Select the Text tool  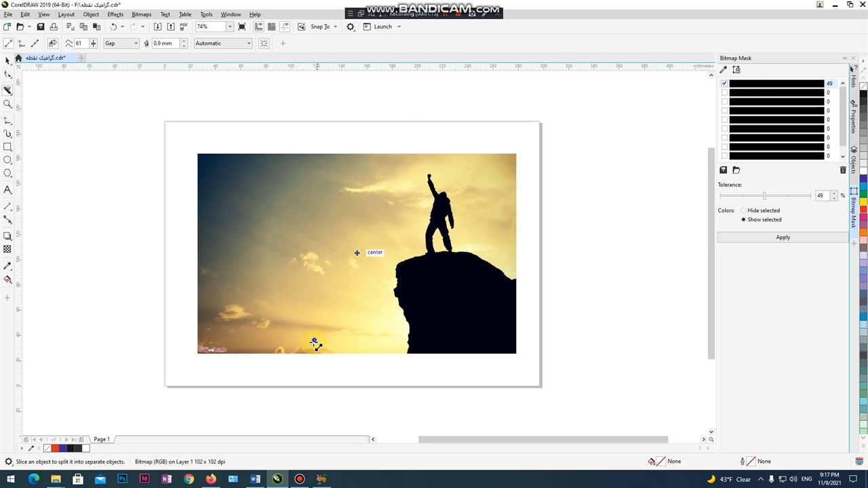click(x=7, y=190)
